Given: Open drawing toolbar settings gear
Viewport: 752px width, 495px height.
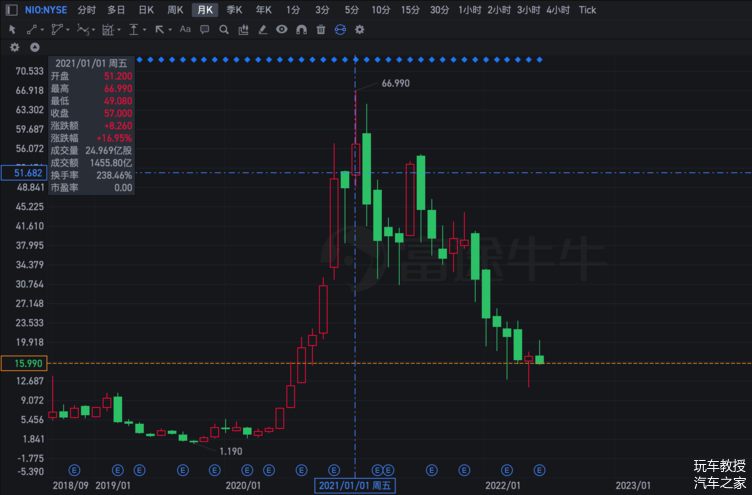Looking at the screenshot, I should (360, 30).
